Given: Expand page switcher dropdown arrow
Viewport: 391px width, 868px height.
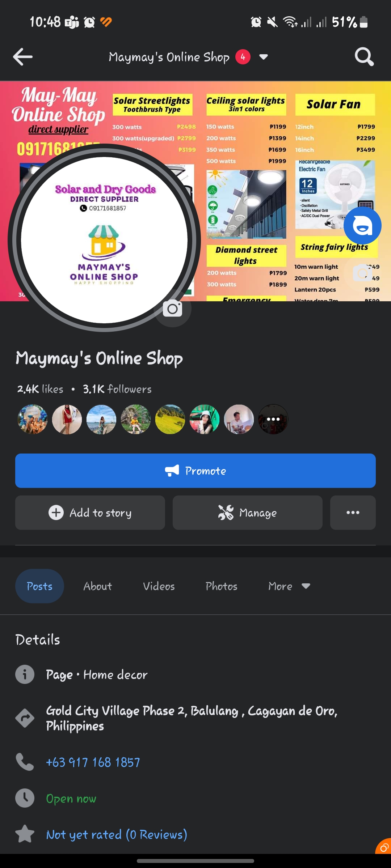Looking at the screenshot, I should tap(264, 57).
